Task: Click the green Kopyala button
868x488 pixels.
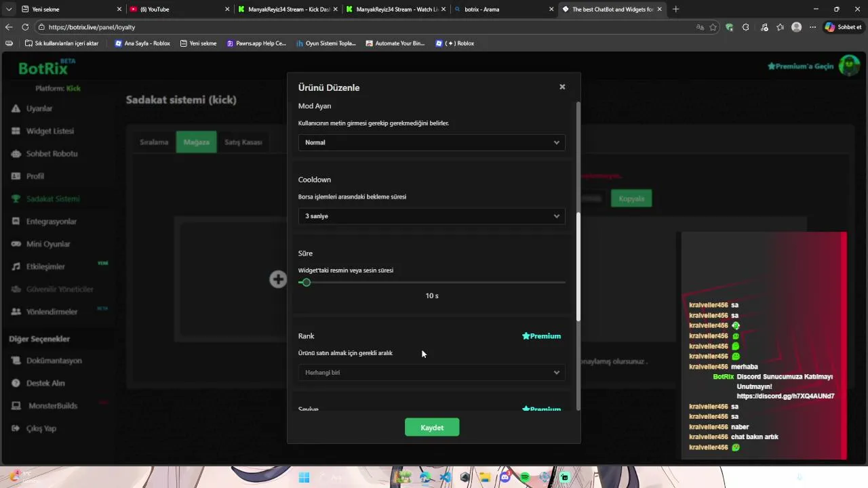Action: 631,199
